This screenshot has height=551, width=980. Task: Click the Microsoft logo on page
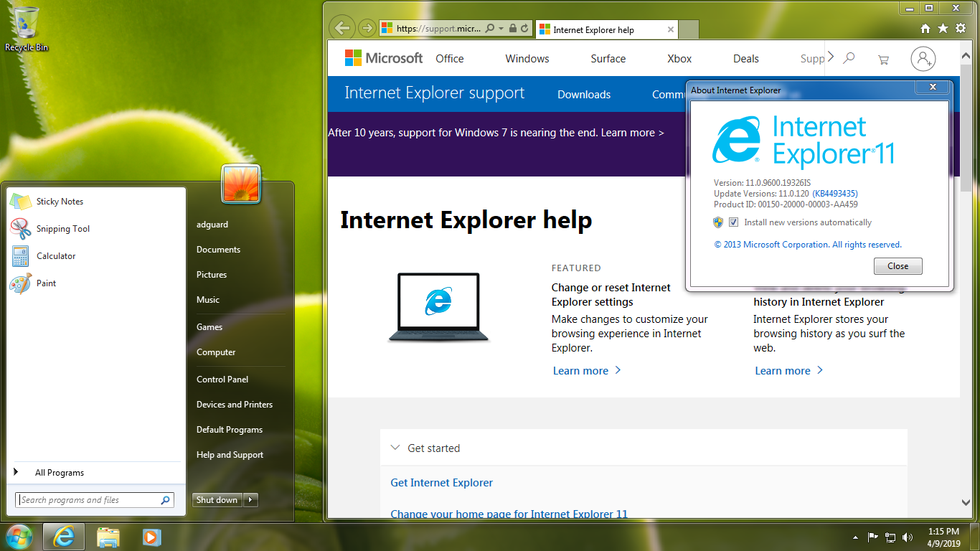click(384, 58)
